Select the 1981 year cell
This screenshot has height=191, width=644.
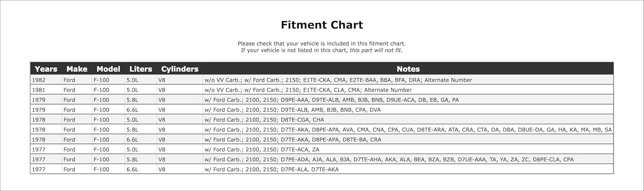(x=39, y=90)
